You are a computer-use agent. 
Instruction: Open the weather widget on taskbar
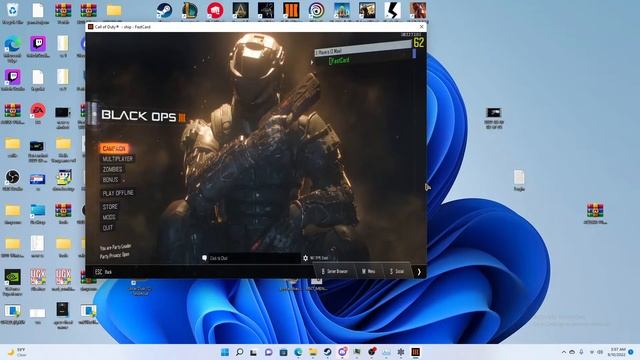coord(17,352)
